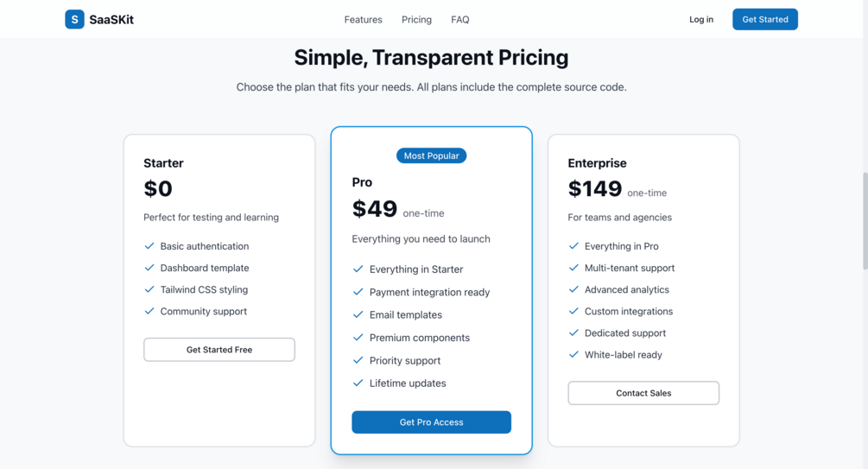Click the Get Started Free button

pos(219,350)
